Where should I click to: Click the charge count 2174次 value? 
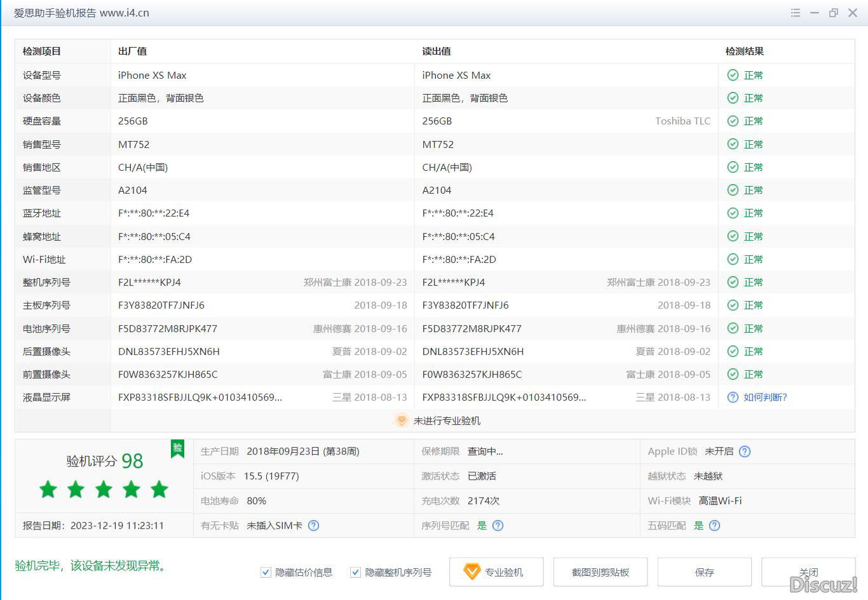tap(484, 500)
